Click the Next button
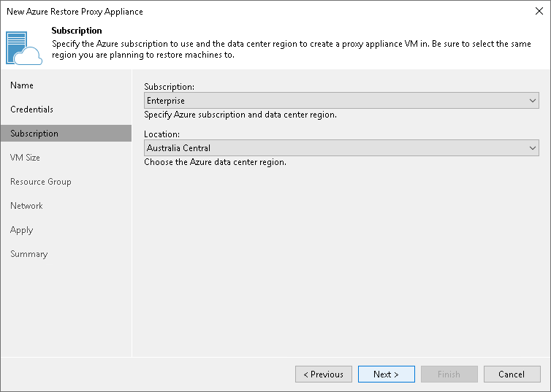Screen dimensions: 551x392 [x=386, y=374]
